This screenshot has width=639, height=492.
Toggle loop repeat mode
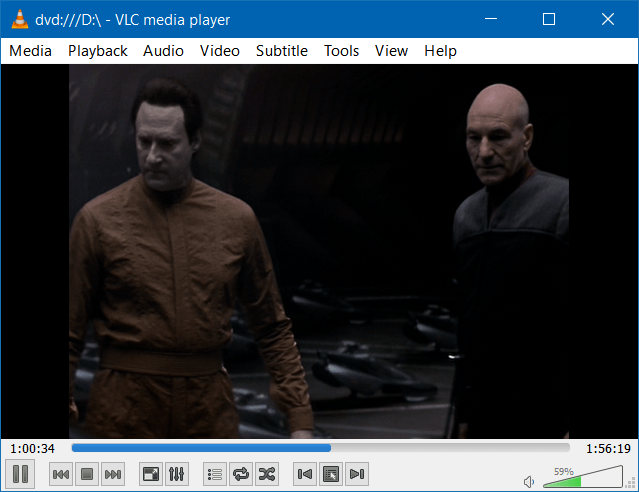point(241,474)
